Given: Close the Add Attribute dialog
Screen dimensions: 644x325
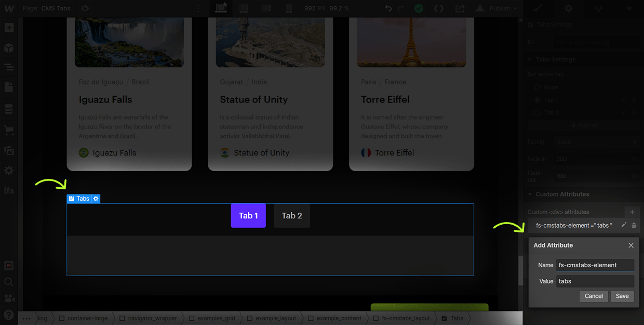Looking at the screenshot, I should (x=631, y=245).
